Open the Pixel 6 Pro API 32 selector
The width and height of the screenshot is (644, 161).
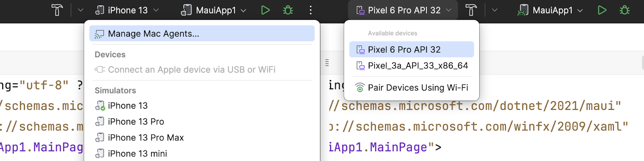pyautogui.click(x=403, y=10)
